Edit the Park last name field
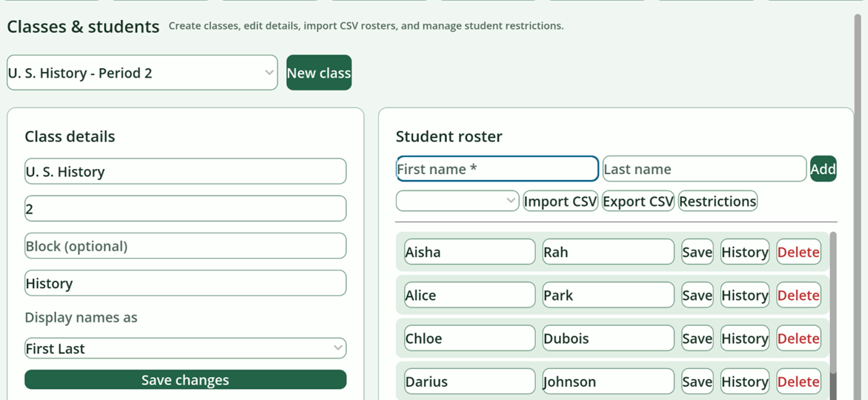The image size is (868, 400). click(609, 295)
